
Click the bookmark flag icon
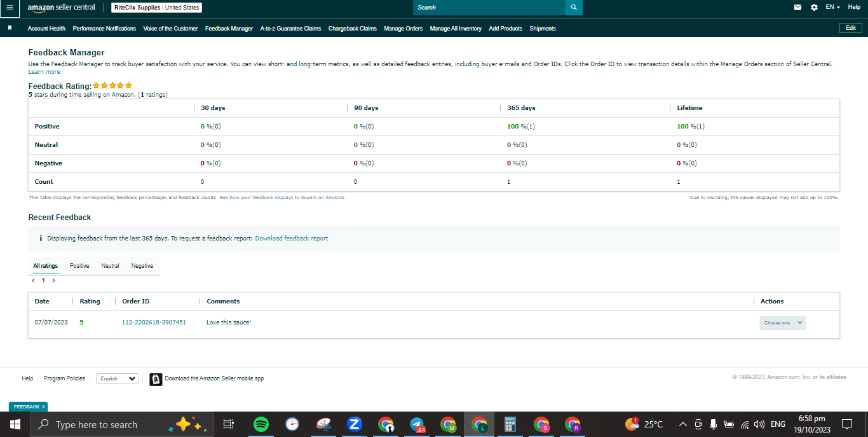[x=10, y=28]
